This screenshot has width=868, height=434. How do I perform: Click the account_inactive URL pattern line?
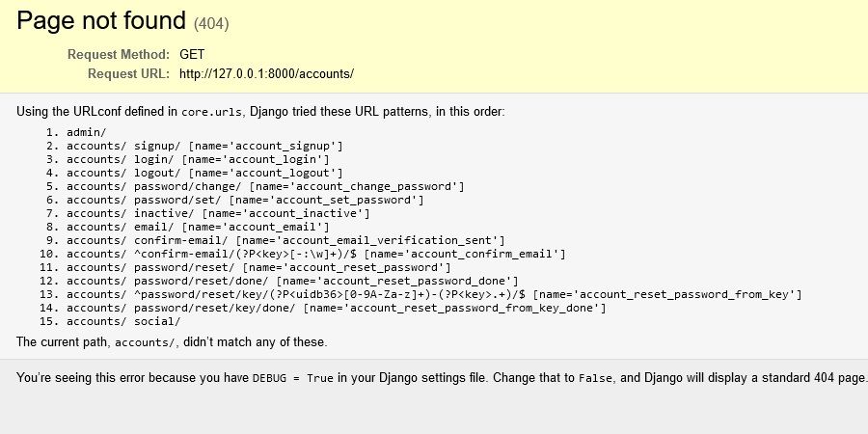218,213
